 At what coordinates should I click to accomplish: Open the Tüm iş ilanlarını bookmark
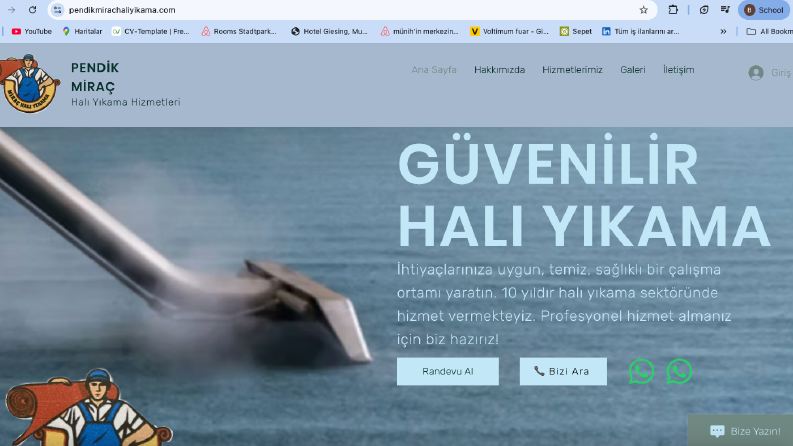click(640, 31)
